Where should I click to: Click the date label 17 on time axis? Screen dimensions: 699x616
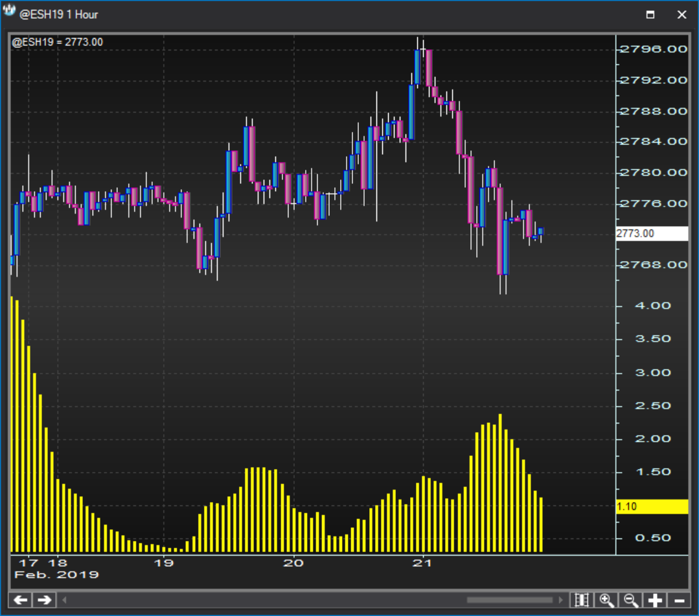[x=29, y=563]
